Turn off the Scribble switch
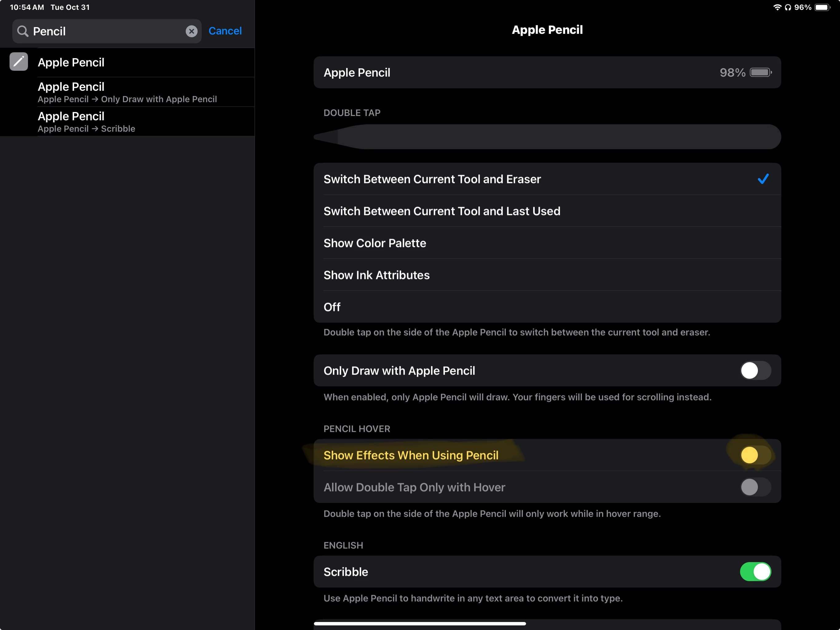 tap(755, 572)
